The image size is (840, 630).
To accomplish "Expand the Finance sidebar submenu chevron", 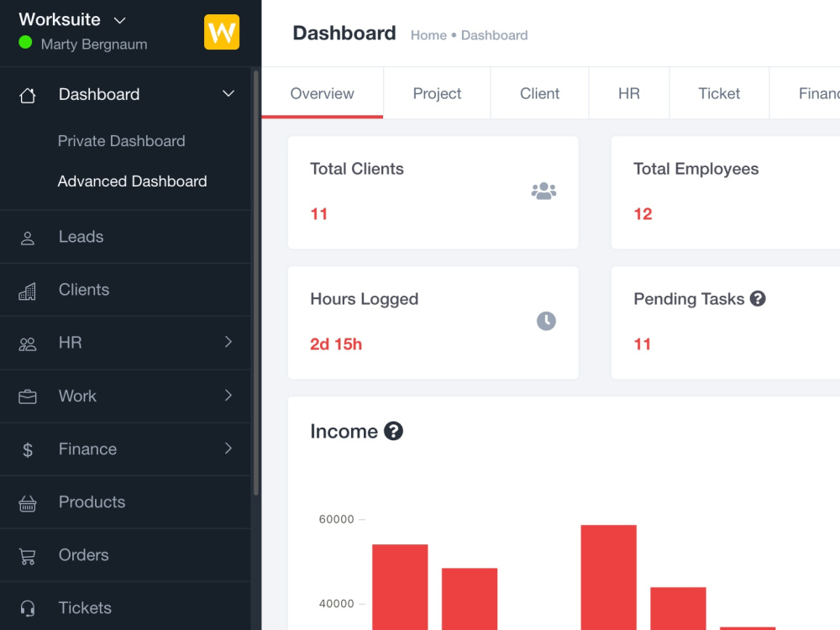I will [228, 449].
